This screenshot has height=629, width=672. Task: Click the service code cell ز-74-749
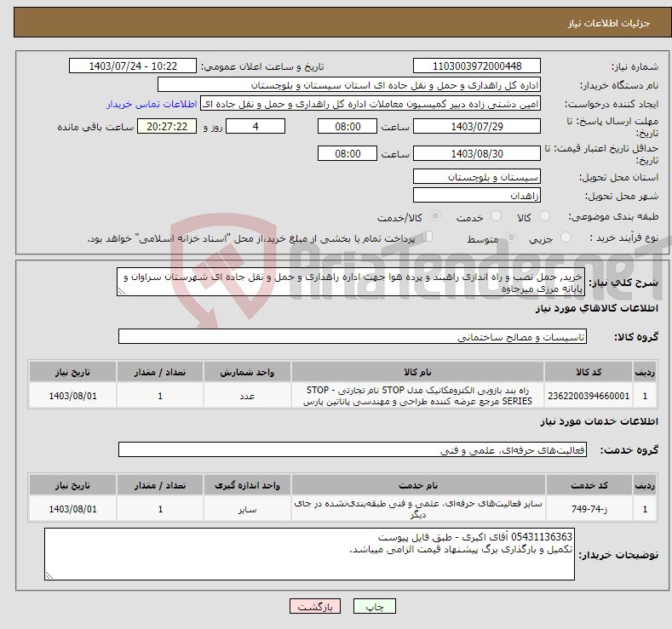coord(589,509)
